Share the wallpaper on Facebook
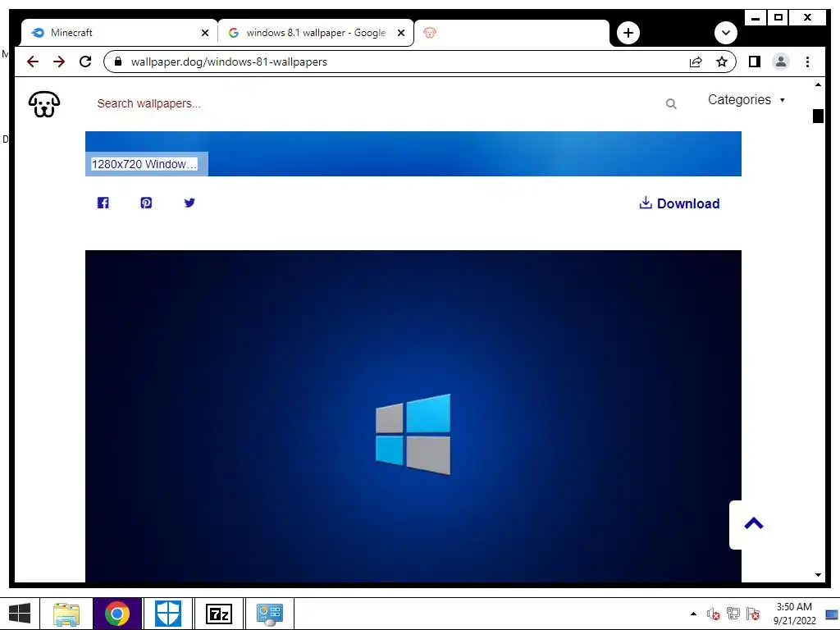840x630 pixels. tap(103, 203)
